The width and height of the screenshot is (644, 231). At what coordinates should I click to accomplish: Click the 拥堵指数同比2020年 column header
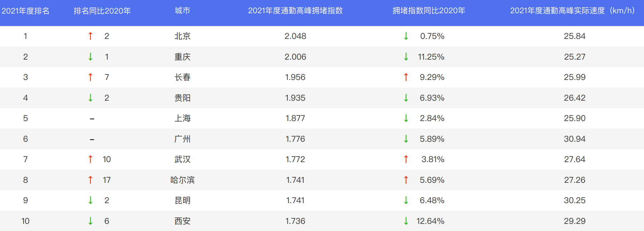coord(429,11)
